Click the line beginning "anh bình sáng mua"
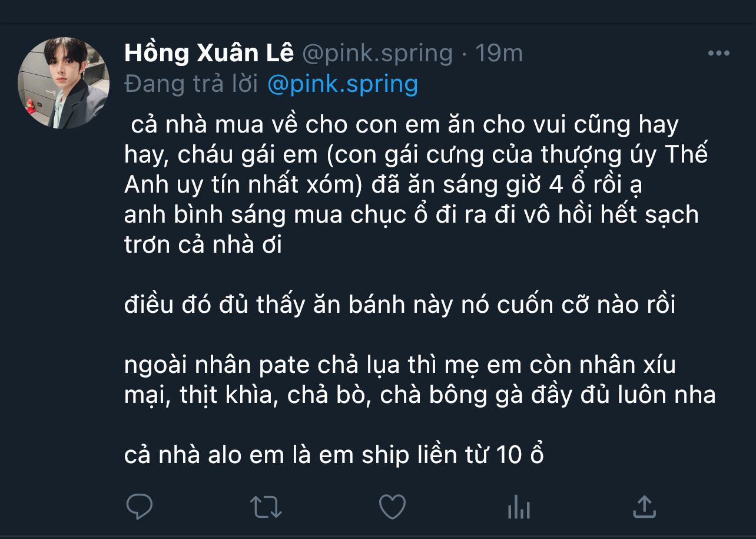The width and height of the screenshot is (756, 539). (411, 215)
